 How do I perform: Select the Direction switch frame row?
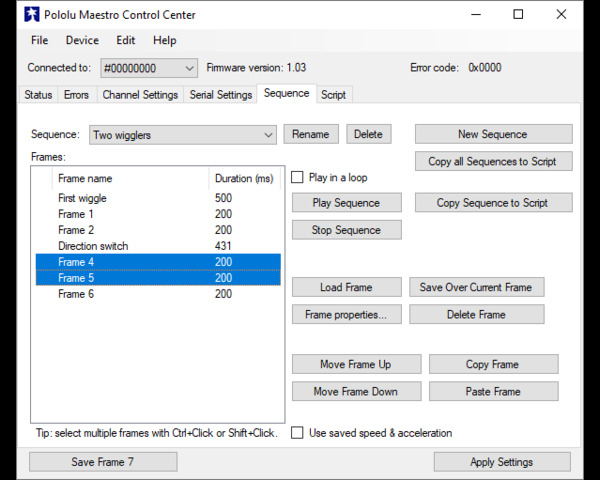click(93, 246)
